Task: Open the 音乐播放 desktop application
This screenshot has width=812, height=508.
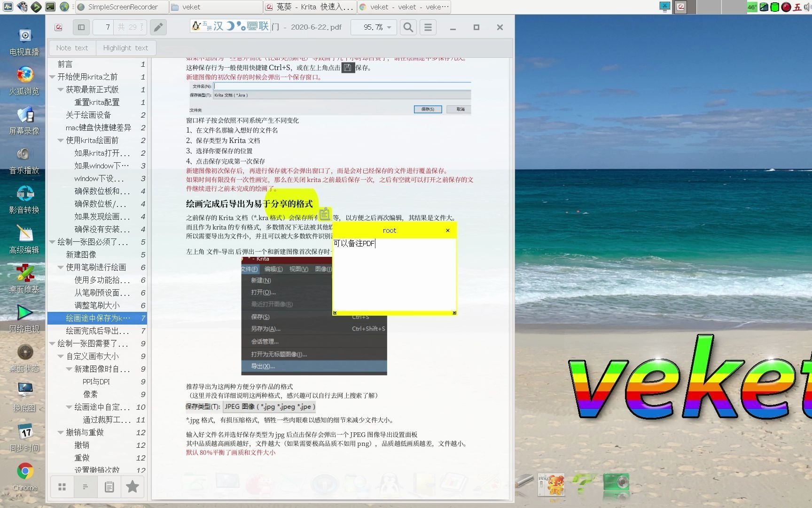Action: tap(24, 158)
